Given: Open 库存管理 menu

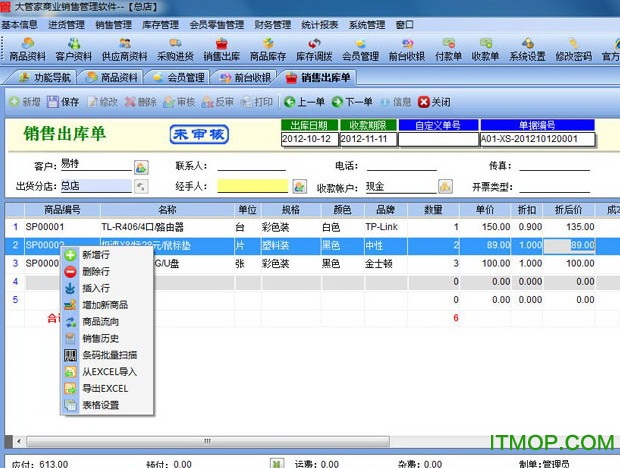Looking at the screenshot, I should [161, 25].
